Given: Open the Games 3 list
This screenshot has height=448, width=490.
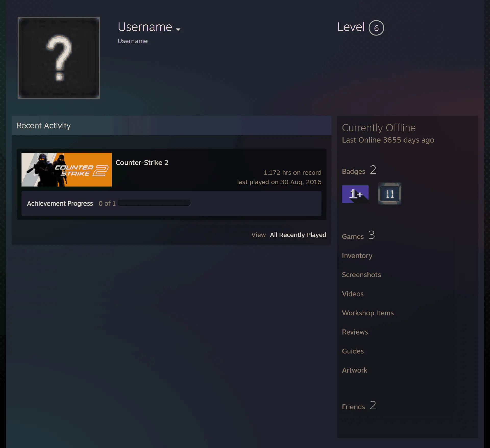Looking at the screenshot, I should click(358, 235).
